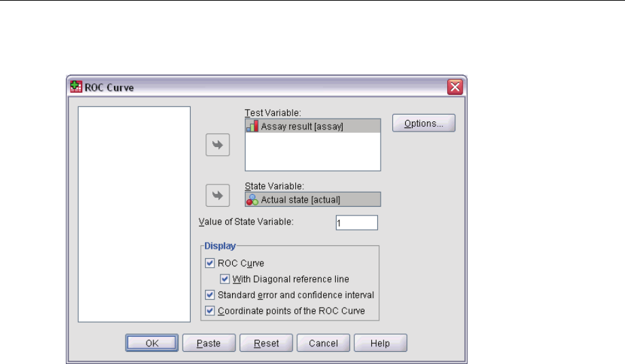Open the Options... dialog
This screenshot has height=364, width=625.
pos(423,123)
